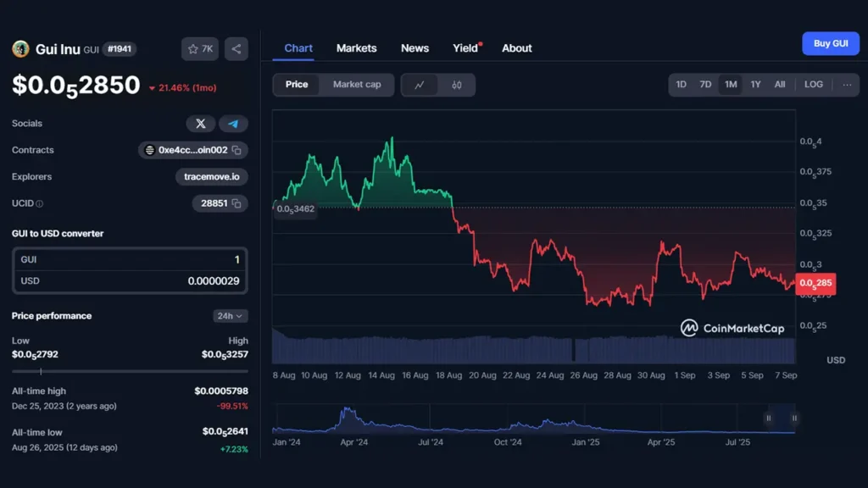Click the left range handle in overview chart

coord(768,419)
